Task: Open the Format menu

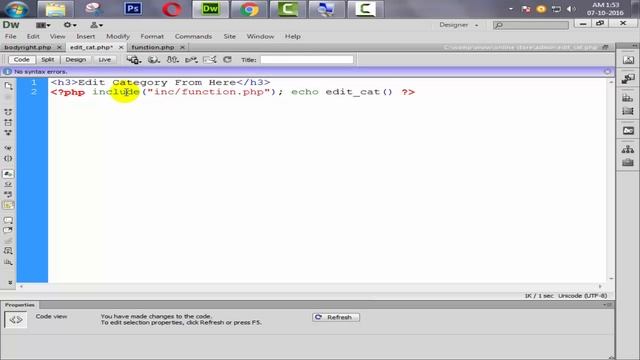Action: (x=152, y=36)
